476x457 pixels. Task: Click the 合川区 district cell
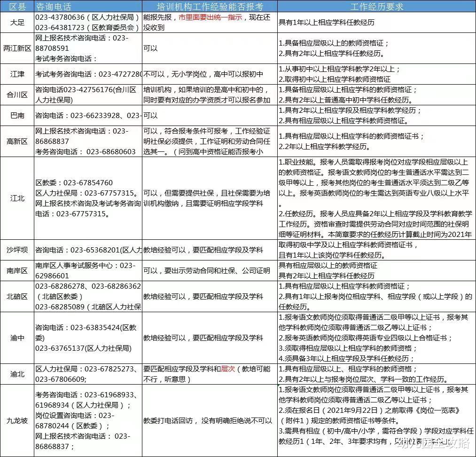click(17, 95)
